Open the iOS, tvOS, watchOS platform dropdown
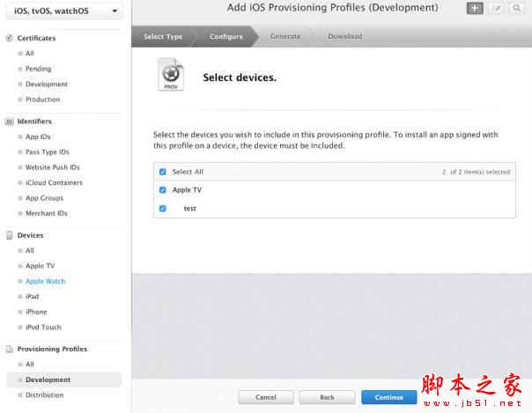The height and width of the screenshot is (413, 532). point(65,11)
